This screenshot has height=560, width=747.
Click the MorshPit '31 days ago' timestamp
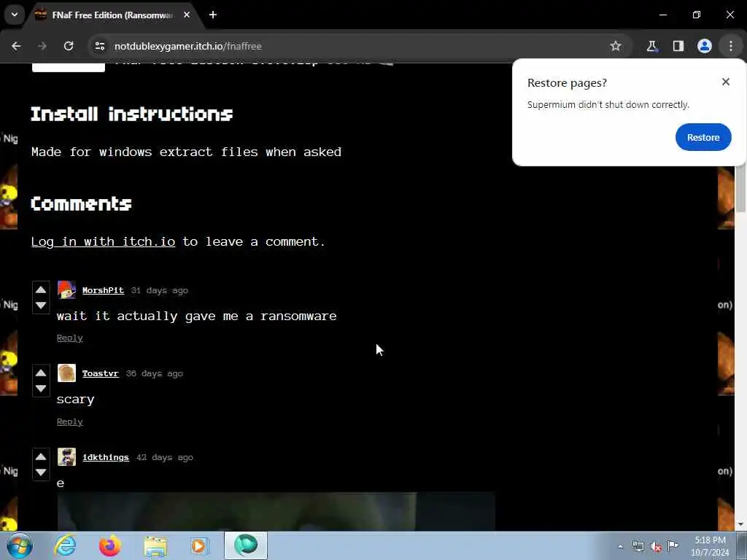tap(160, 290)
